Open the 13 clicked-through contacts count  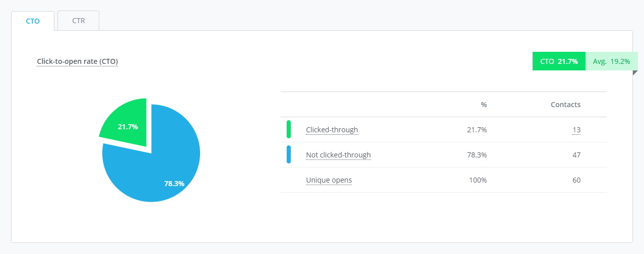click(576, 130)
